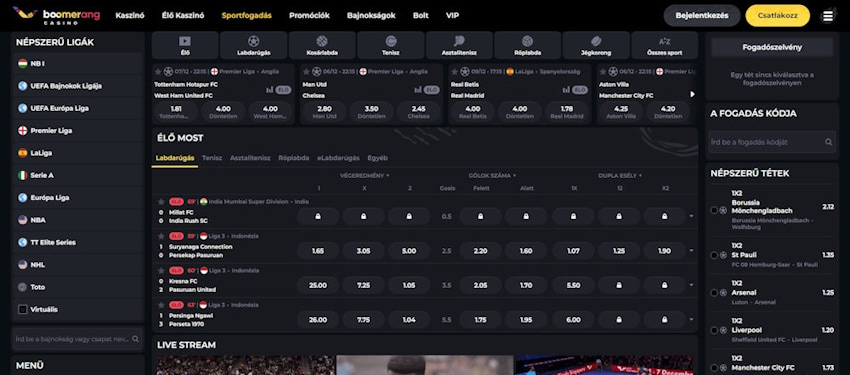Viewport: 850px width, 375px height.
Task: Open the Élő Kaszinó menu item
Action: 183,16
